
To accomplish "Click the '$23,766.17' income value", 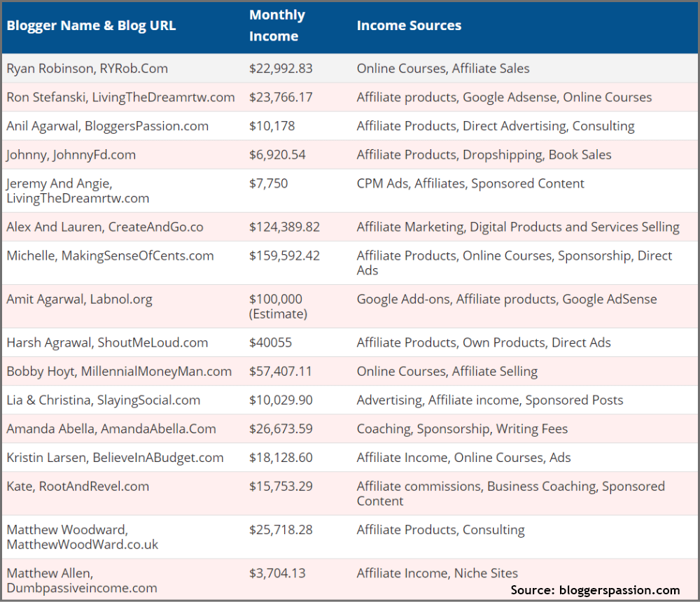I will 281,97.
